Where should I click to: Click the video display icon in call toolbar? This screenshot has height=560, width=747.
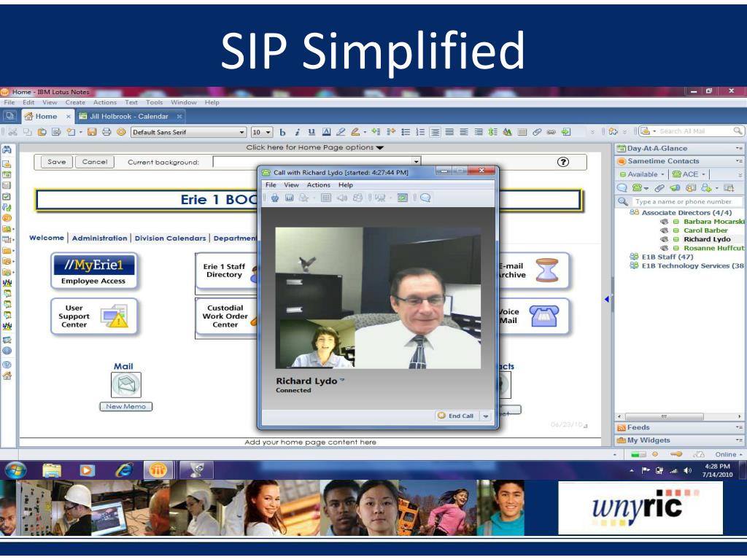(403, 198)
